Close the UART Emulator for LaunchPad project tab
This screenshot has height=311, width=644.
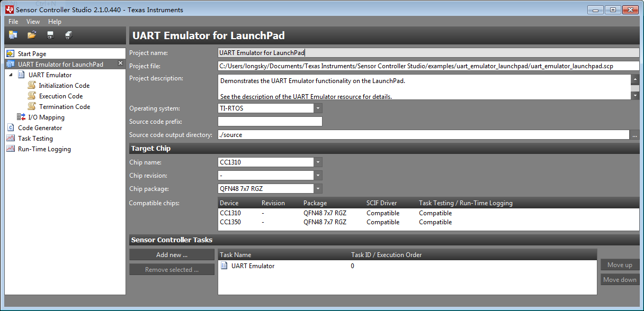coord(120,63)
